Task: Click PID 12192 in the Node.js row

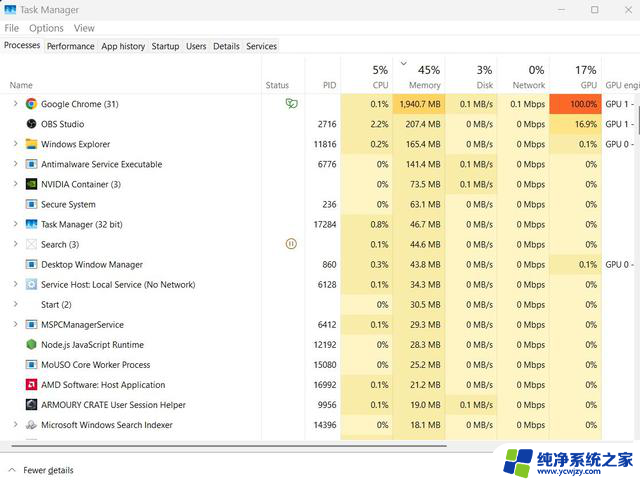Action: pos(325,345)
